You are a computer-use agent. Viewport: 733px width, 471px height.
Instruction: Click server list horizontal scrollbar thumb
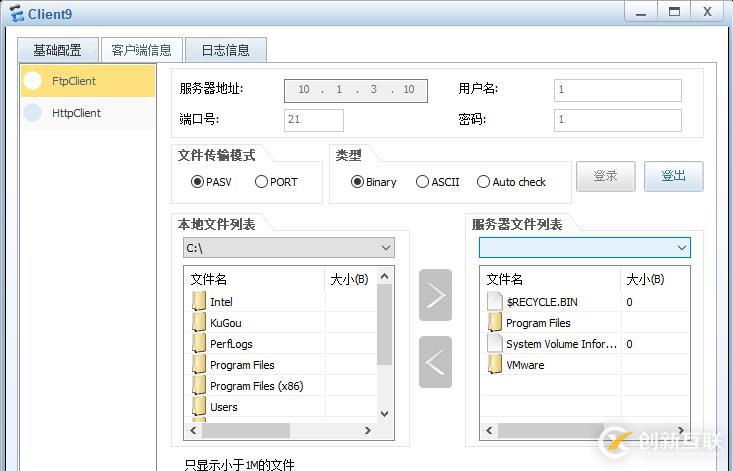pyautogui.click(x=551, y=430)
